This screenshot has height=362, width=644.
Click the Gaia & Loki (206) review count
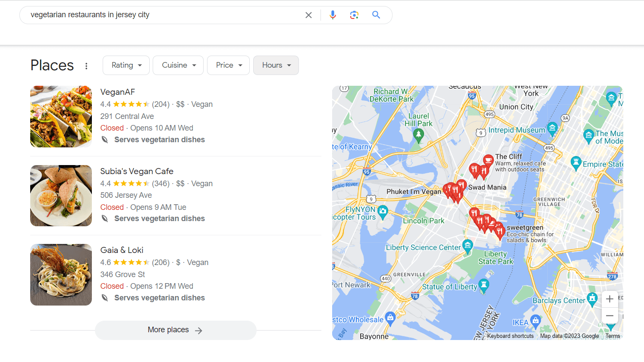pyautogui.click(x=161, y=262)
